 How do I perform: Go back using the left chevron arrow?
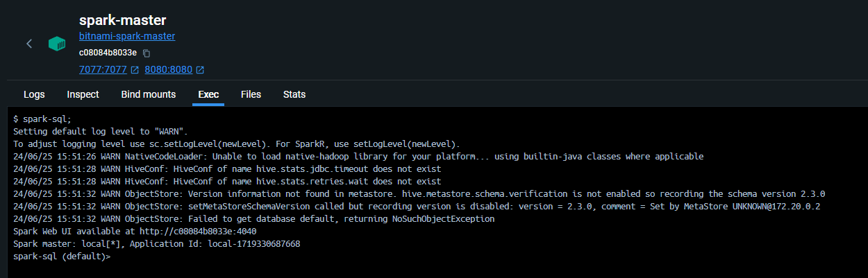(29, 44)
